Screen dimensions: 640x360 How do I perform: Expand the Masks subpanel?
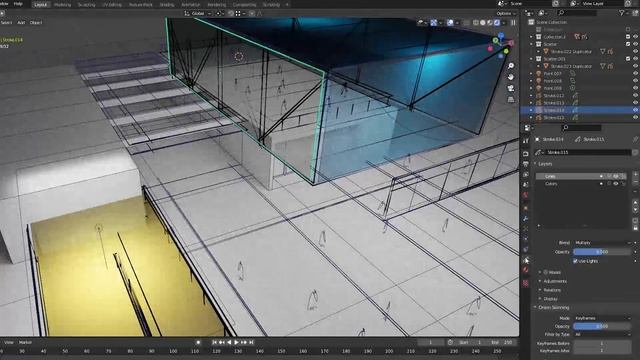pos(540,272)
